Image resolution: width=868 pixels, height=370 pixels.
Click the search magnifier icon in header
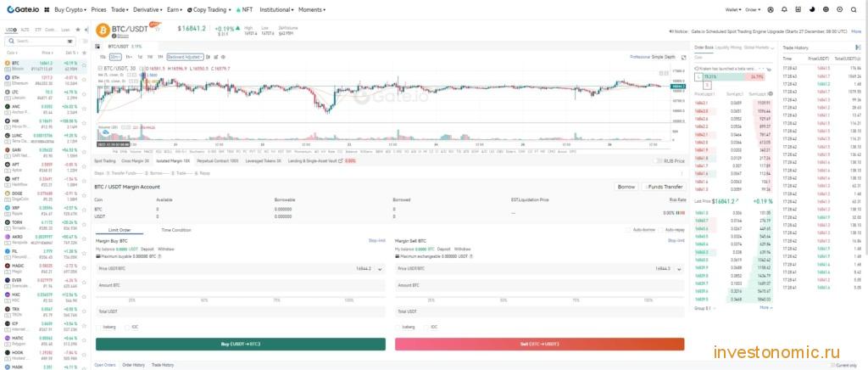tap(854, 10)
